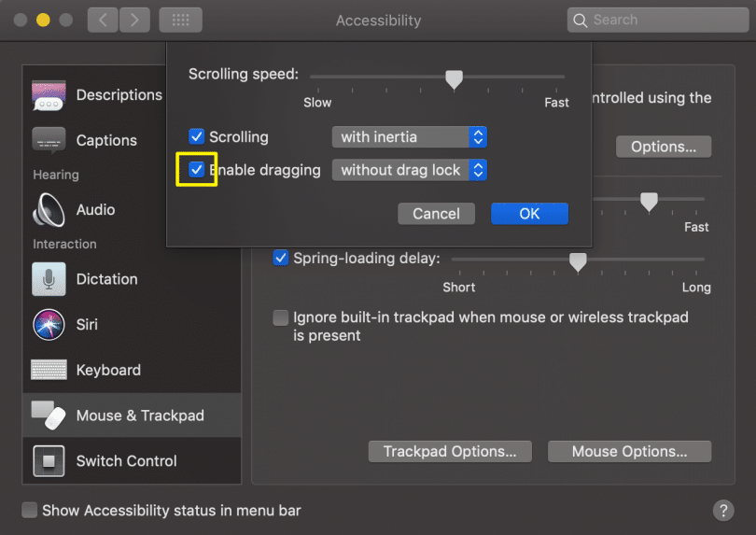Viewport: 756px width, 535px height.
Task: Open the 'with inertia' dropdown
Action: (x=410, y=137)
